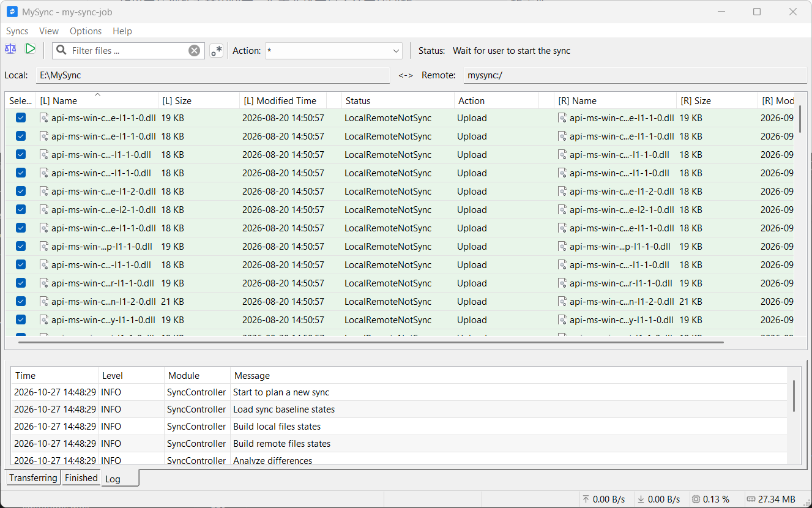The image size is (812, 508).
Task: Select the log message "Load sync baseline states"
Action: [284, 409]
